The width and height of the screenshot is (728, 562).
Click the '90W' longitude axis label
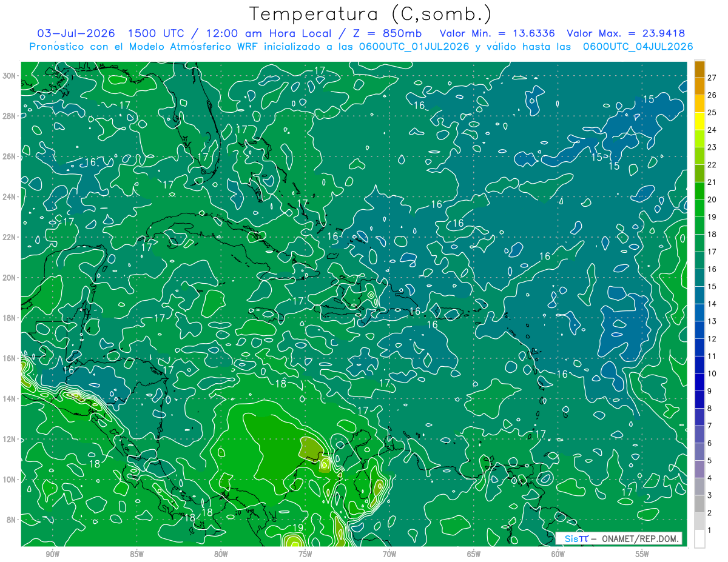click(53, 555)
